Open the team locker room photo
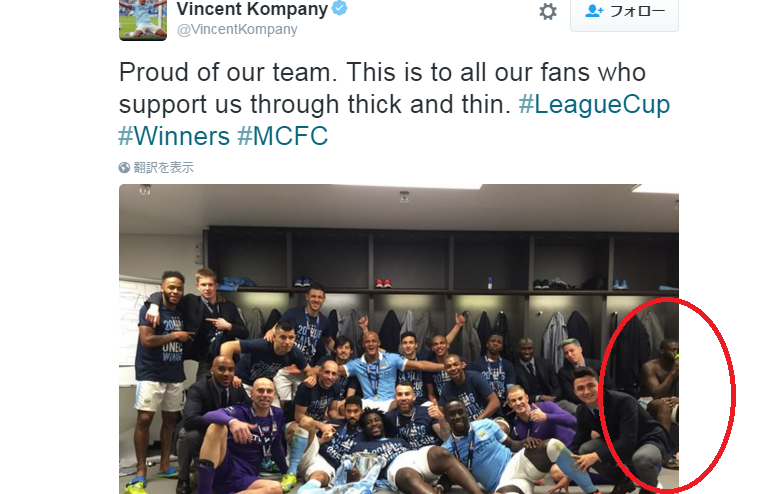 pyautogui.click(x=398, y=339)
